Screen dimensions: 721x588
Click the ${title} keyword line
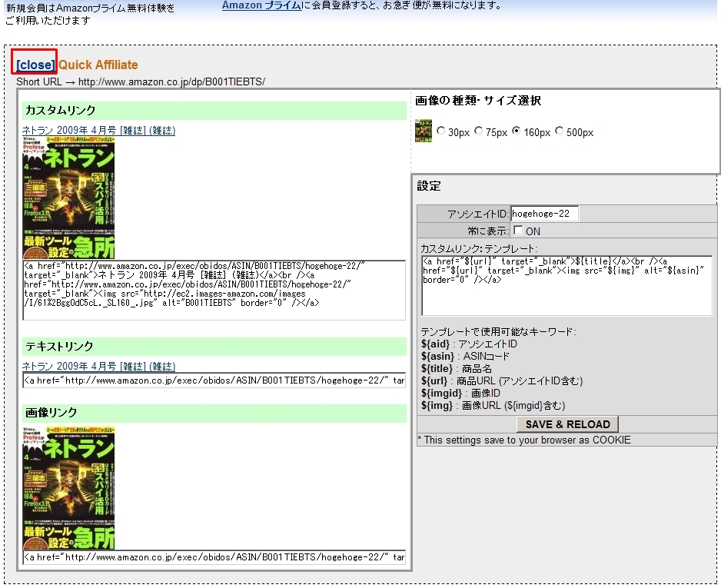click(x=456, y=369)
